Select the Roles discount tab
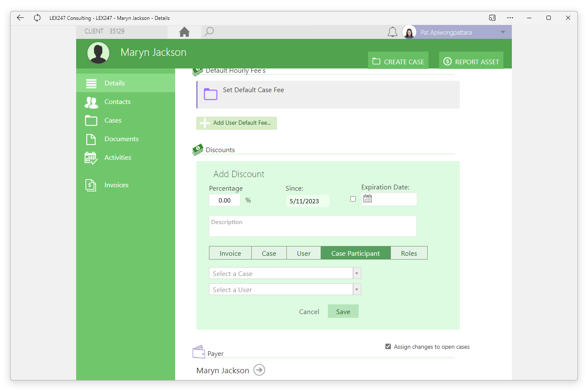 coord(409,253)
